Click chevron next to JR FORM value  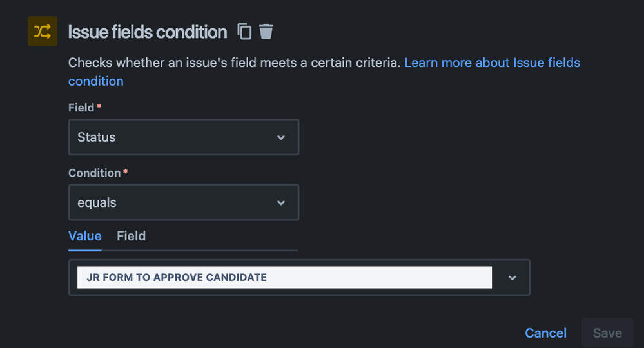tap(512, 278)
